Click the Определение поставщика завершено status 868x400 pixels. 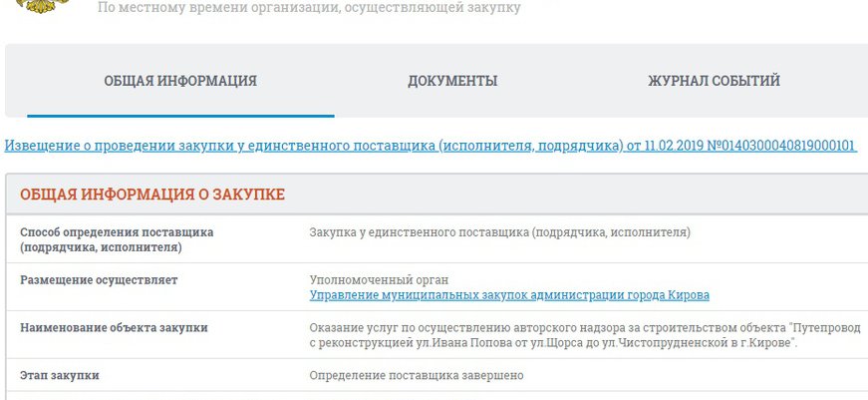click(x=416, y=375)
